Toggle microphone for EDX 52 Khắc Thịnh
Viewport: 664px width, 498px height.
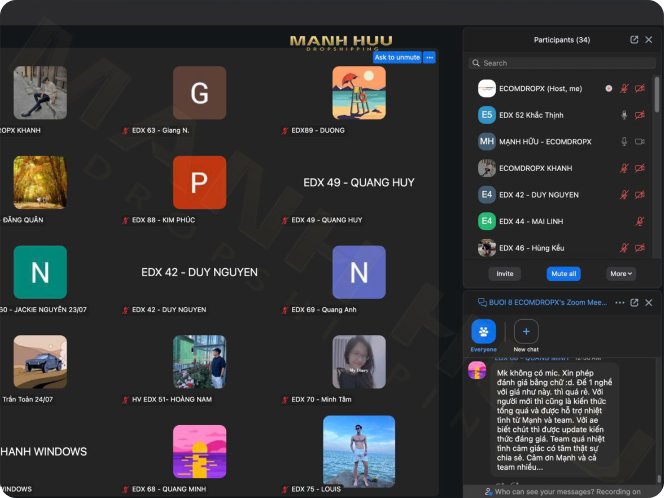point(624,115)
